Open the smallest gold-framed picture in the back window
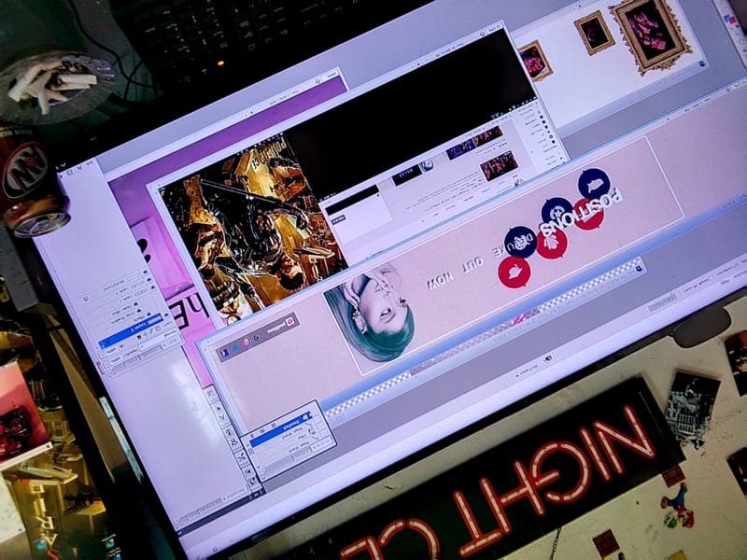 (x=594, y=33)
